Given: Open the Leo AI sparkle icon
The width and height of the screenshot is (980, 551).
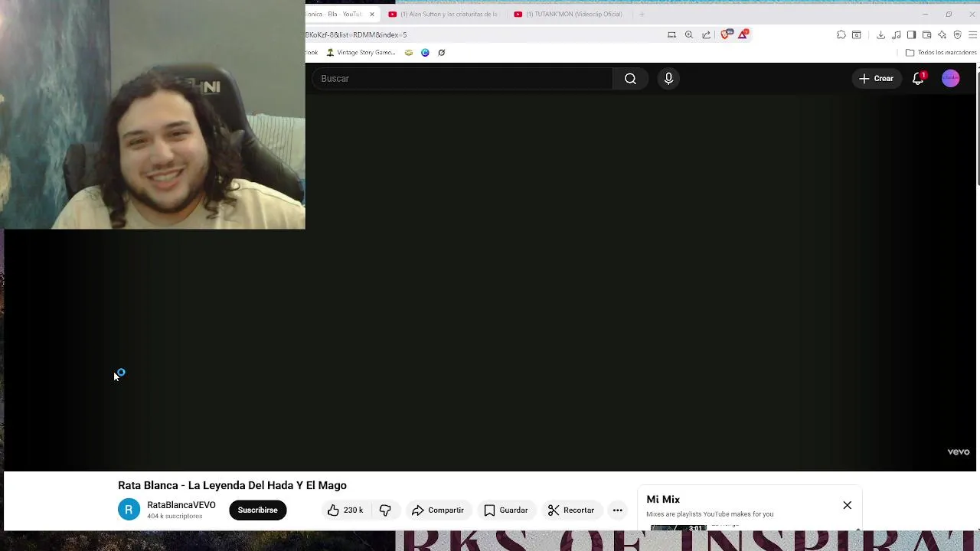Looking at the screenshot, I should [x=942, y=34].
